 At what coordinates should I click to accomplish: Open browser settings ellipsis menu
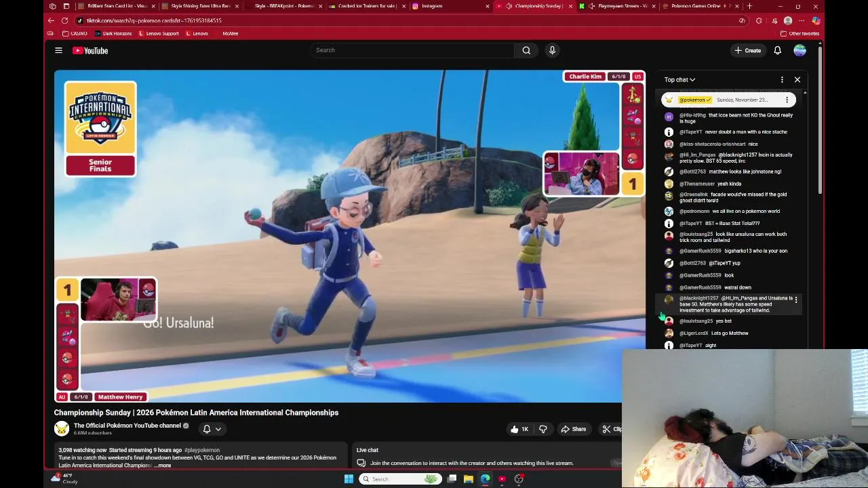pos(802,20)
